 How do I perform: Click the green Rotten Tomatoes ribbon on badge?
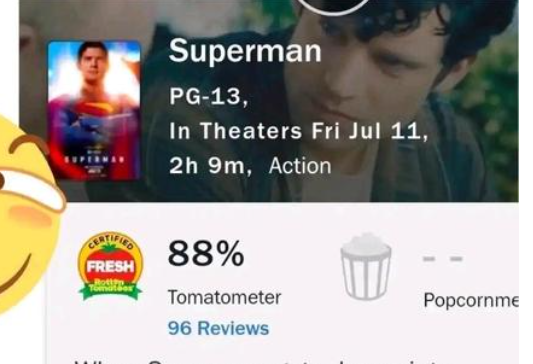point(110,288)
